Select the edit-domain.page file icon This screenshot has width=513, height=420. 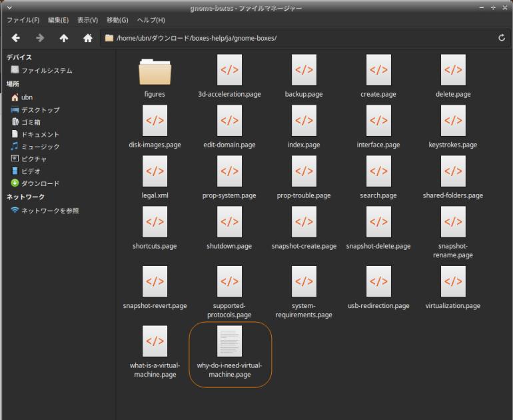coord(229,121)
